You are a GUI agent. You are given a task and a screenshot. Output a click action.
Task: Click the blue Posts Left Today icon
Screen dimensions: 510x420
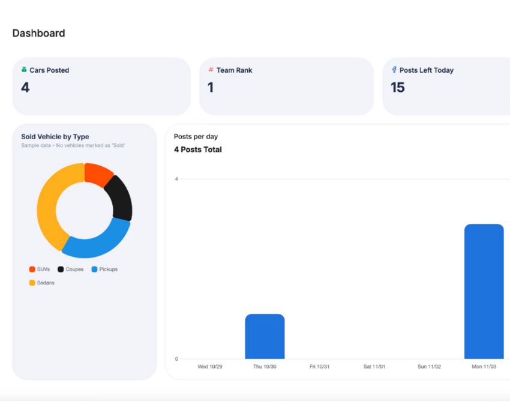394,70
